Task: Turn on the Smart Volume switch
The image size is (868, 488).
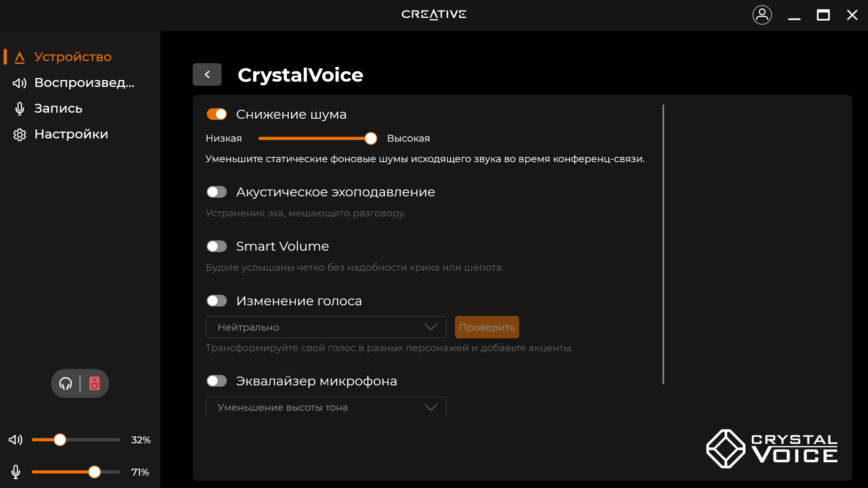Action: [x=216, y=246]
